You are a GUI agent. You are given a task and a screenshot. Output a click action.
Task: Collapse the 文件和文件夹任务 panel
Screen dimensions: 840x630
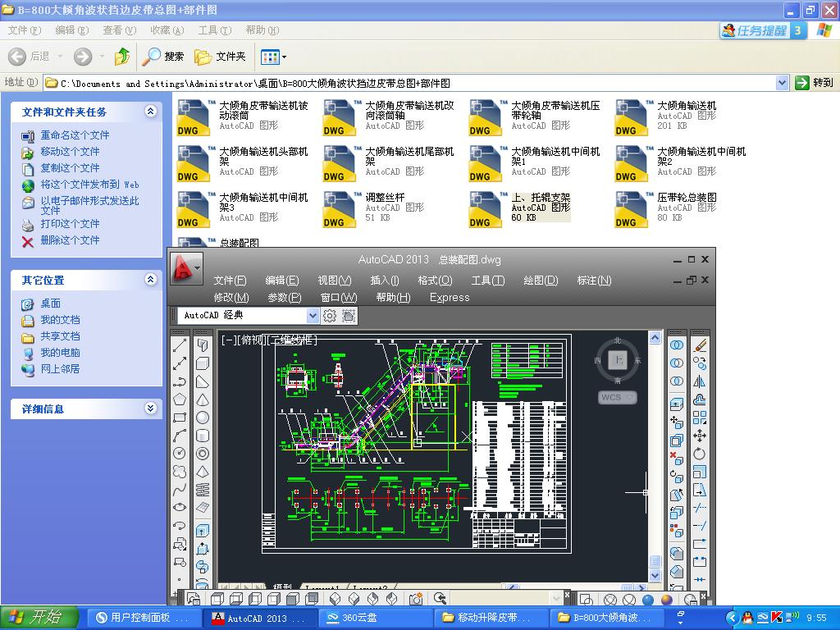(x=150, y=112)
